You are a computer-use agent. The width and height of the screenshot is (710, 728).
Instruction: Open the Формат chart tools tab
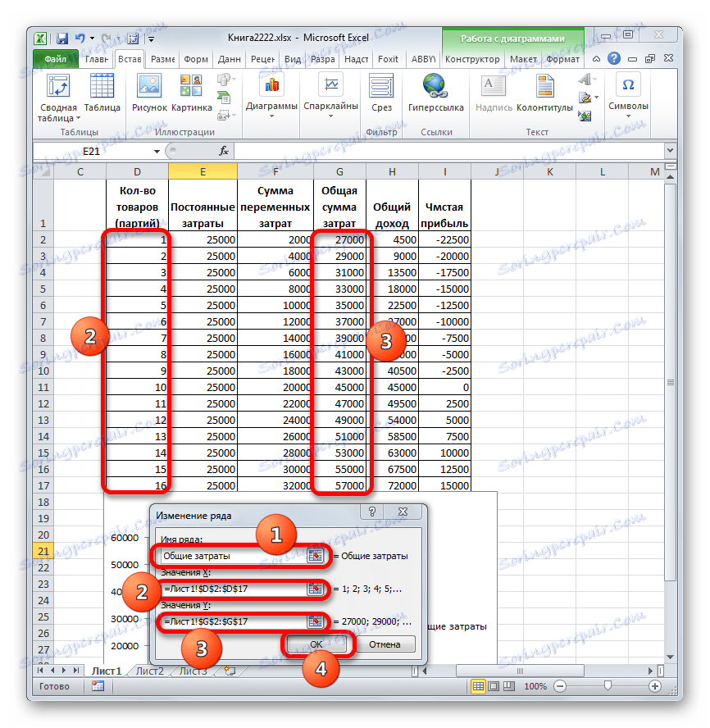pos(562,59)
